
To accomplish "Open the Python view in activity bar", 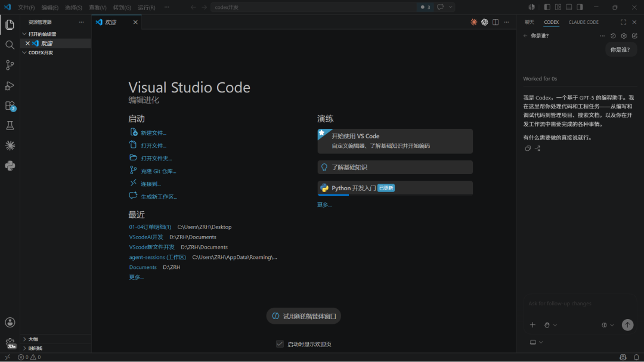I will (x=10, y=166).
